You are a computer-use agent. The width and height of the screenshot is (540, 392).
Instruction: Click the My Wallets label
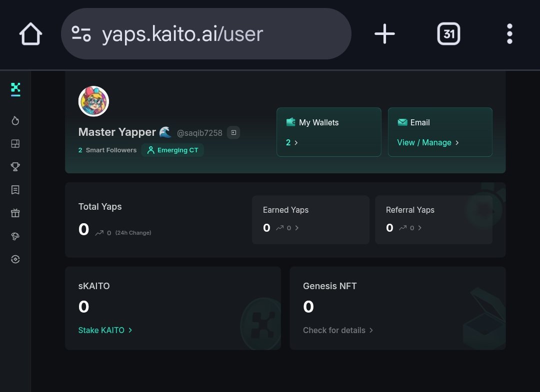pyautogui.click(x=318, y=122)
